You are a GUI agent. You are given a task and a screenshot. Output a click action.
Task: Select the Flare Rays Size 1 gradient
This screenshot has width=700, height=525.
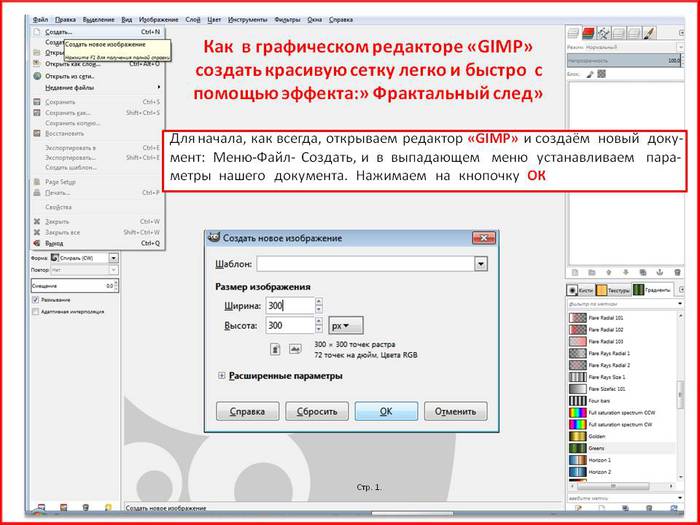(x=622, y=377)
